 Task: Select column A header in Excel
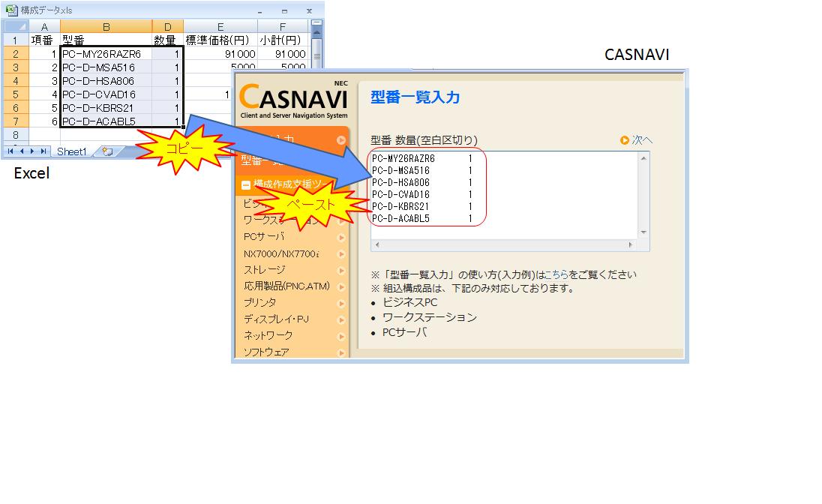(44, 27)
